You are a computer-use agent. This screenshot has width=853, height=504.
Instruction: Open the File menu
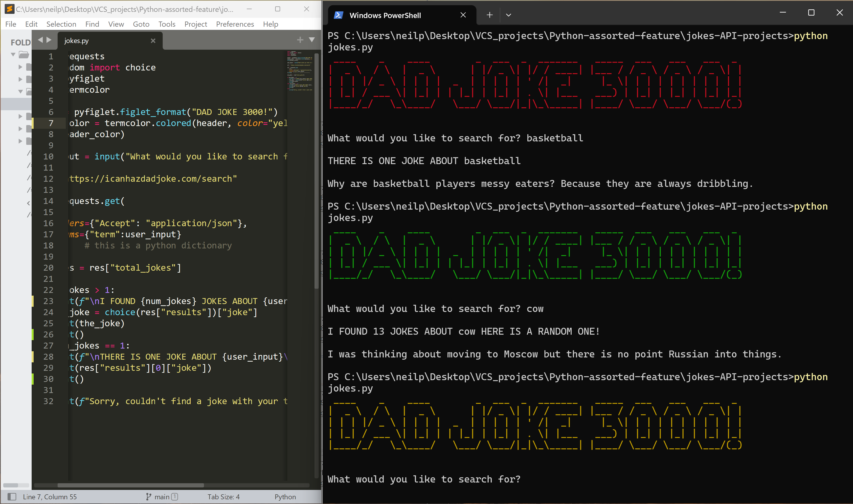pyautogui.click(x=11, y=24)
